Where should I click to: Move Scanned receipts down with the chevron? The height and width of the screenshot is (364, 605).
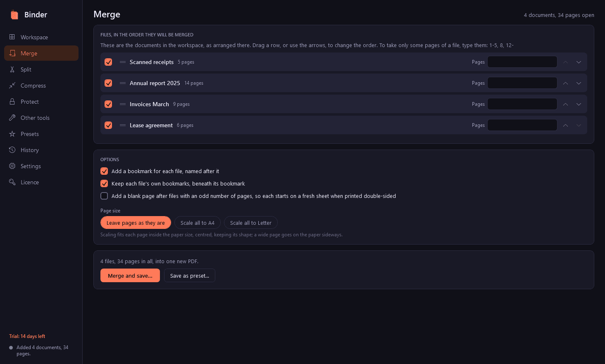tap(579, 62)
